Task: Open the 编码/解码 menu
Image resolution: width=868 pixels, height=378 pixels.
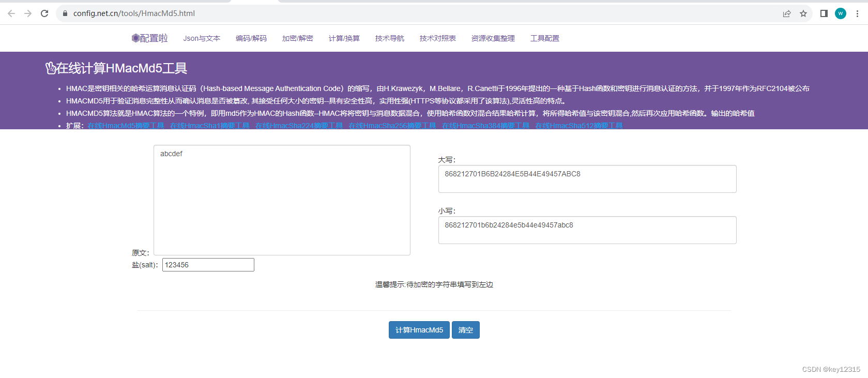Action: coord(251,38)
